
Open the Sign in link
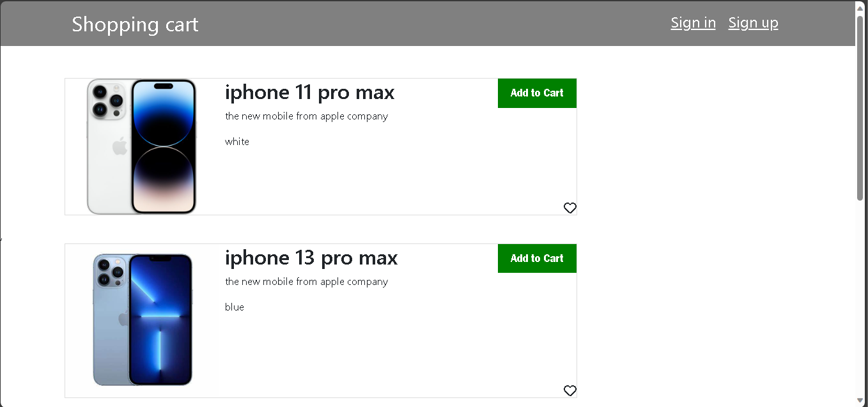click(693, 23)
